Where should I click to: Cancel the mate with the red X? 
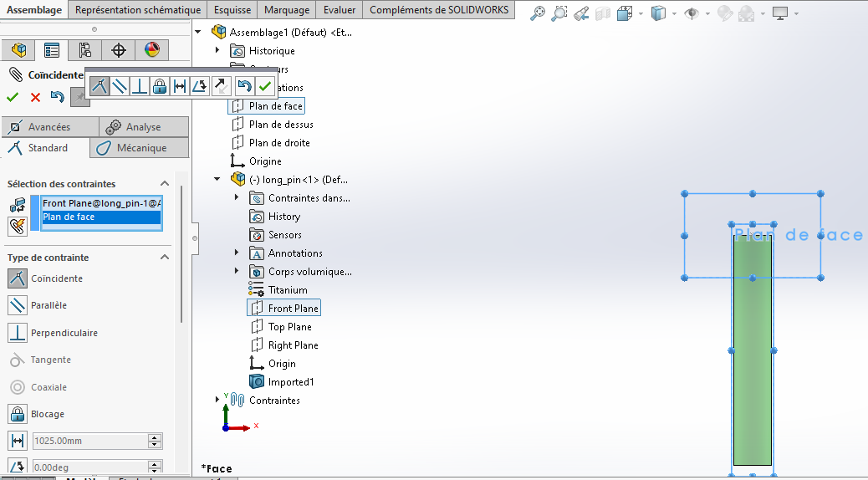(x=35, y=97)
